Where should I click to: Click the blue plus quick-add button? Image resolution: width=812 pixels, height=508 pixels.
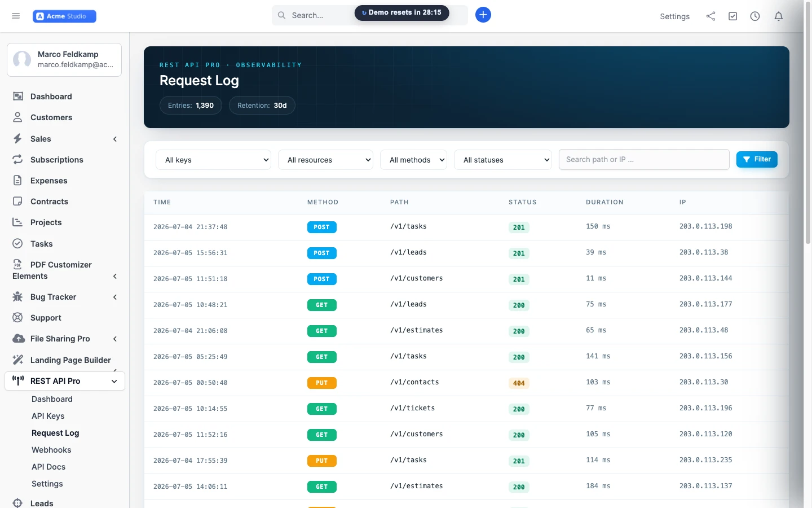coord(483,15)
